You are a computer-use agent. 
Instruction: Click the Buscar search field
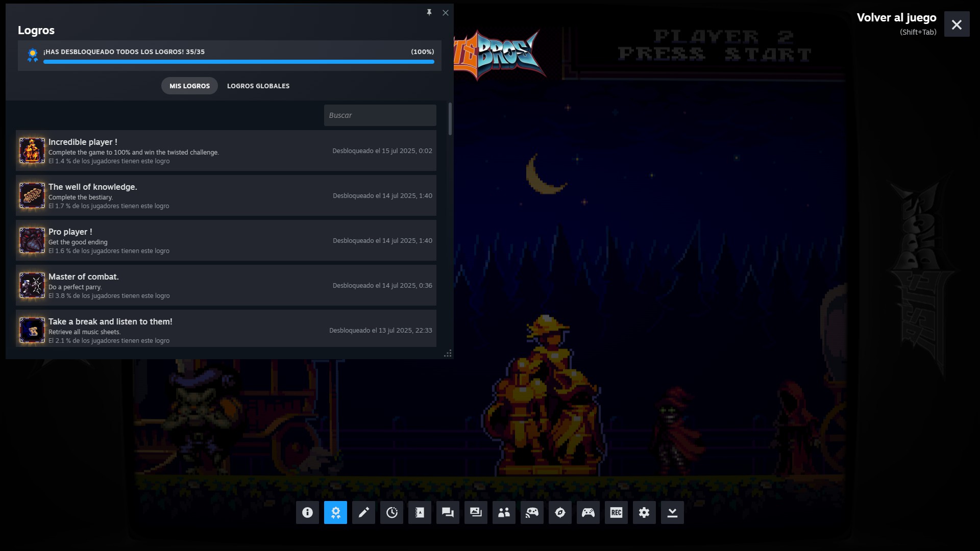pos(380,115)
